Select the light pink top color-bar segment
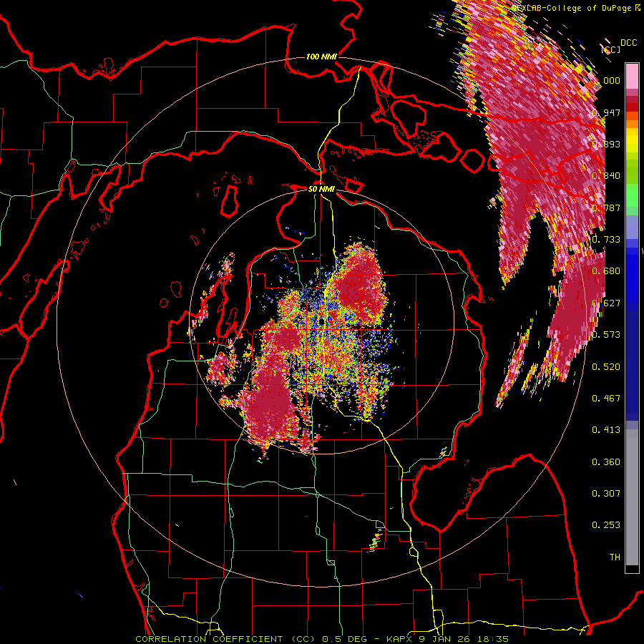This screenshot has width=644, height=644. pyautogui.click(x=632, y=77)
